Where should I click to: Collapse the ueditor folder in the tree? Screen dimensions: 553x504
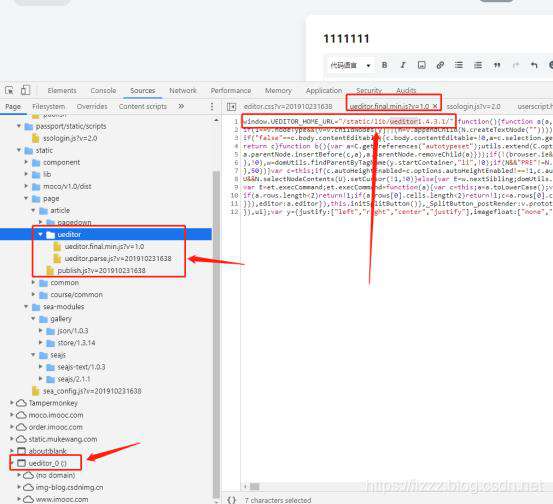click(41, 235)
